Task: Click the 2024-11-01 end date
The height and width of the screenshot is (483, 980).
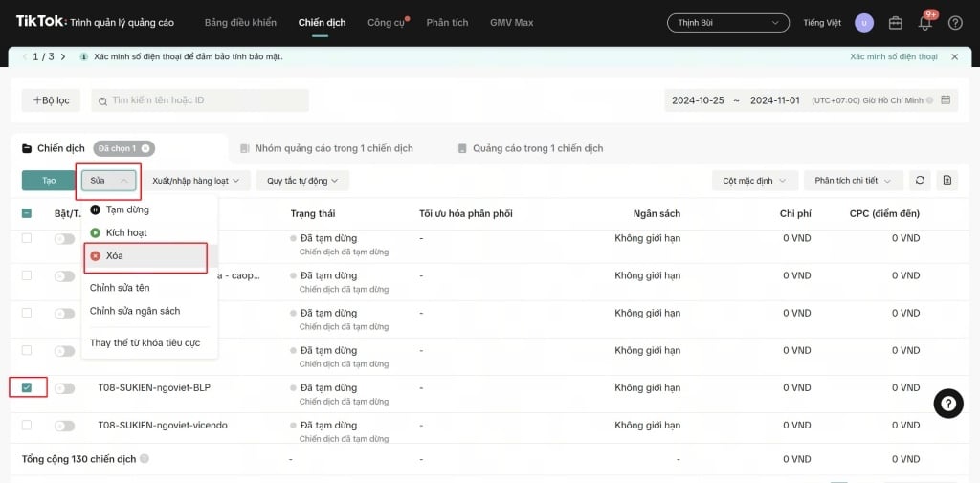Action: (x=775, y=100)
